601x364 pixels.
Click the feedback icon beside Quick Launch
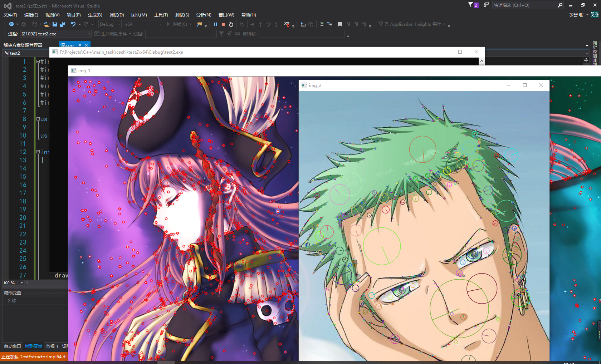(486, 5)
